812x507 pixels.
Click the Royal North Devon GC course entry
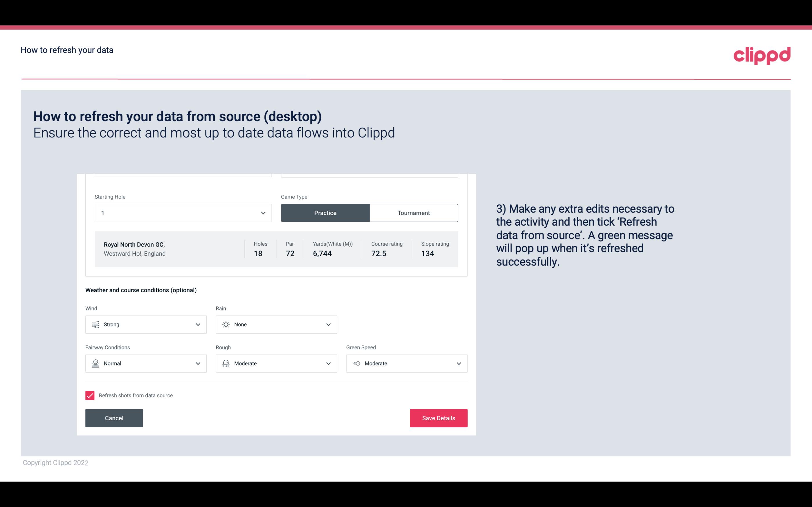click(276, 249)
